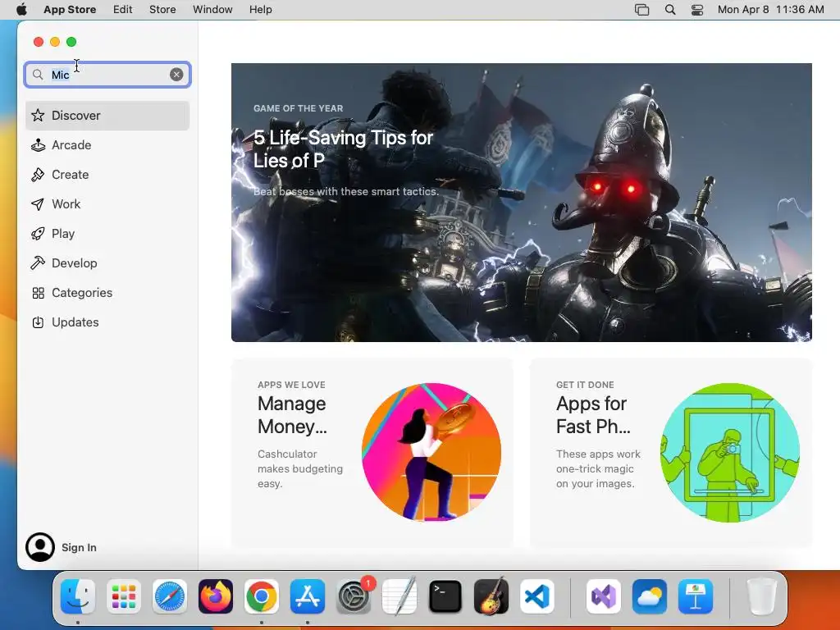Open the Arcade joystick icon
This screenshot has width=840, height=630.
click(x=38, y=145)
